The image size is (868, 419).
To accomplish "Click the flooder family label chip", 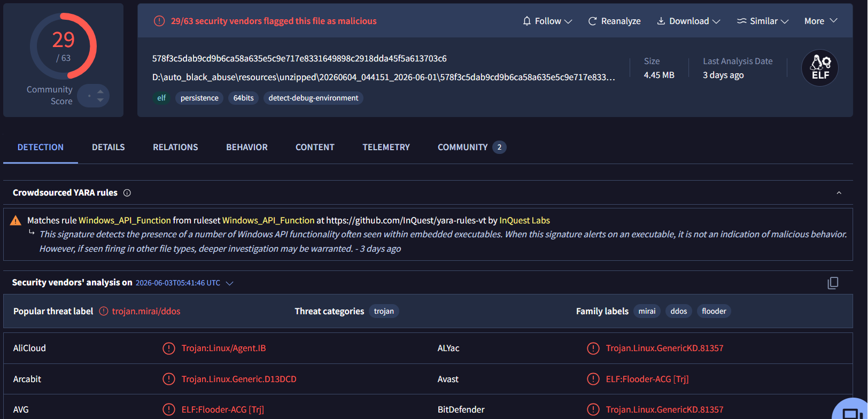I will tap(714, 311).
